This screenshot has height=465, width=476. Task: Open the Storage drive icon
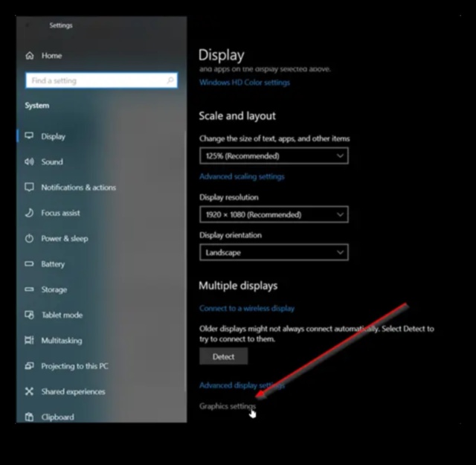coord(30,289)
